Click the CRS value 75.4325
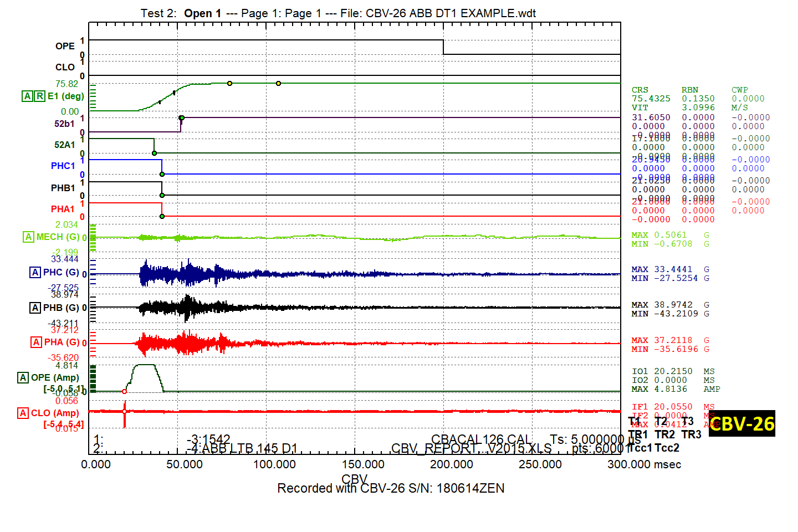The height and width of the screenshot is (532, 798). pos(651,99)
